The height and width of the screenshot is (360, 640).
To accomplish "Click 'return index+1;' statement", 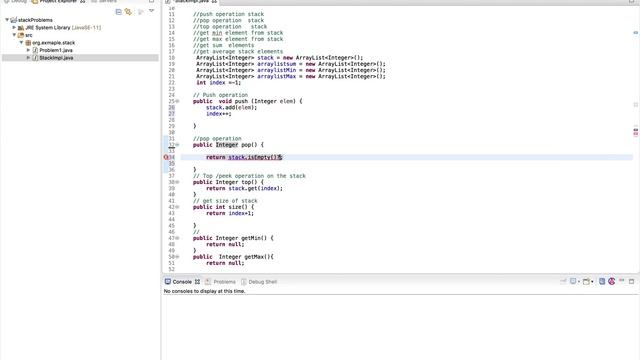I will coord(230,213).
